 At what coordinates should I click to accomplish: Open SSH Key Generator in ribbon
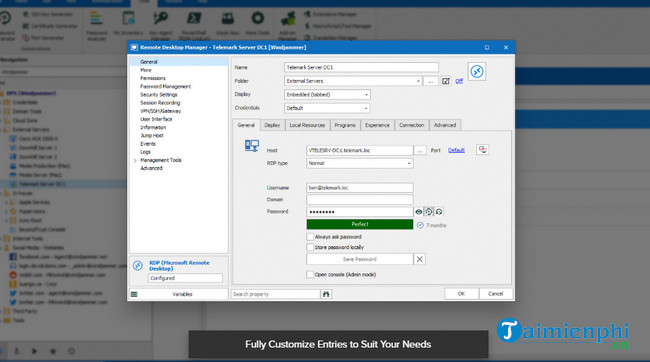click(48, 14)
